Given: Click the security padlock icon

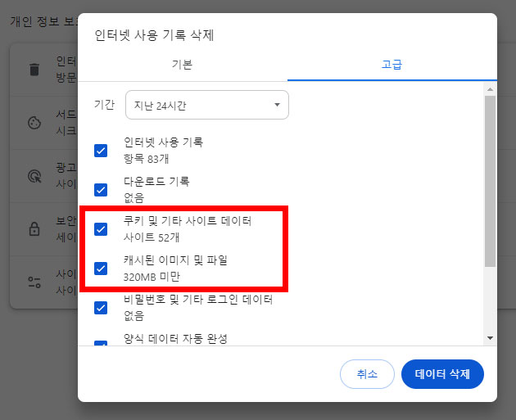Looking at the screenshot, I should (34, 229).
